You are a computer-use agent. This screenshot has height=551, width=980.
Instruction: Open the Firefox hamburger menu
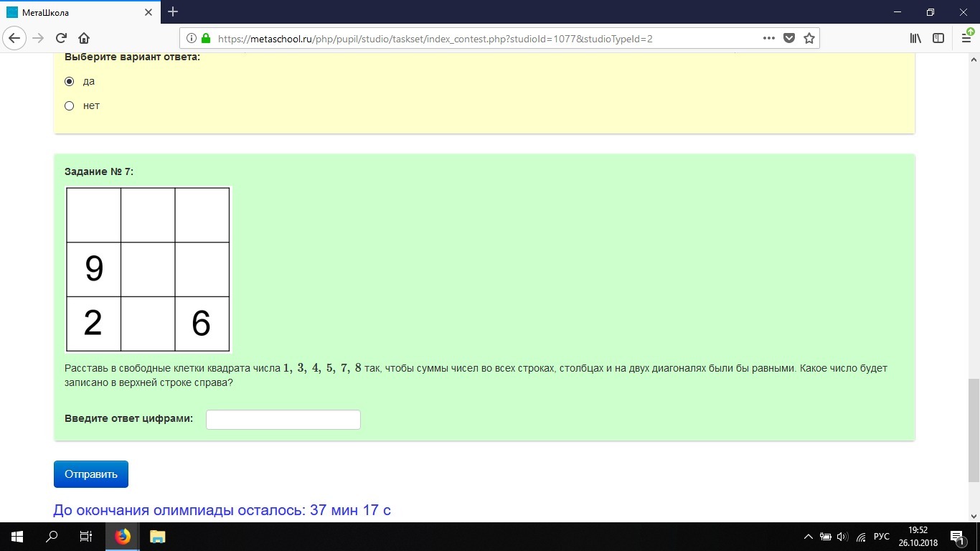(966, 39)
